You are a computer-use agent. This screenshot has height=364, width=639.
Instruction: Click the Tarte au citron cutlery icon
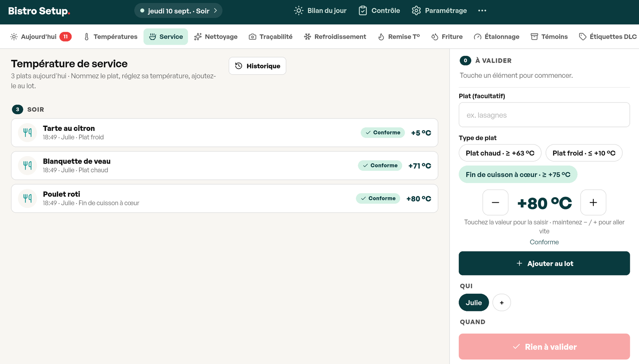tap(28, 133)
